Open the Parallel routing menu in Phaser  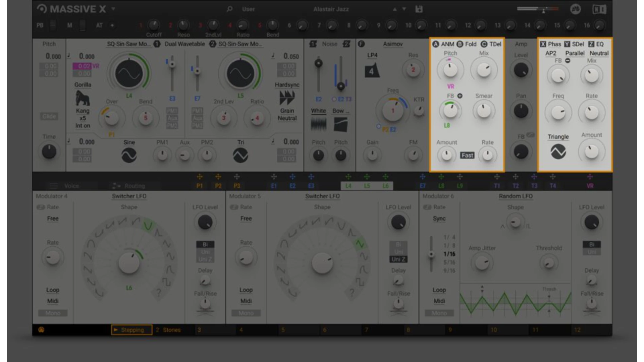pyautogui.click(x=575, y=53)
